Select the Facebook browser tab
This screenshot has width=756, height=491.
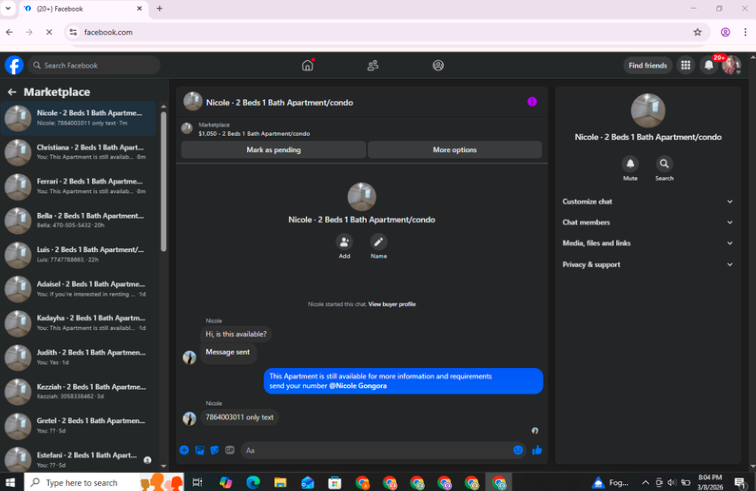83,9
